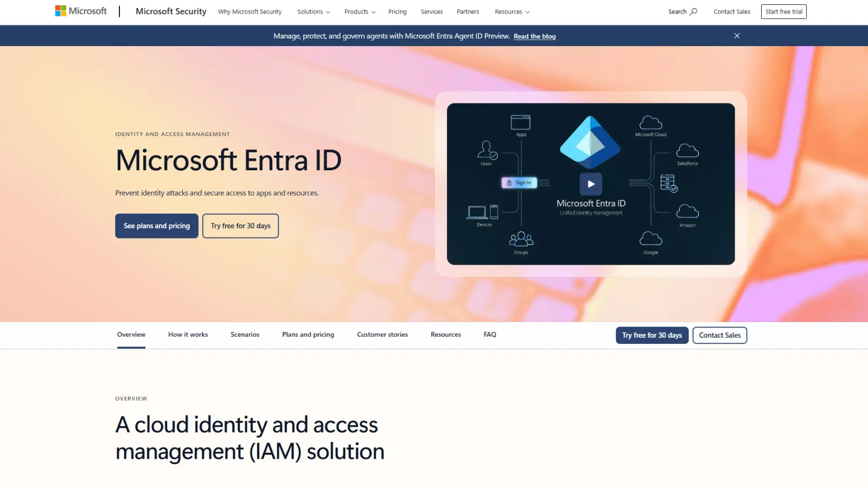Expand the Resources dropdown in the top nav
868x488 pixels.
511,11
